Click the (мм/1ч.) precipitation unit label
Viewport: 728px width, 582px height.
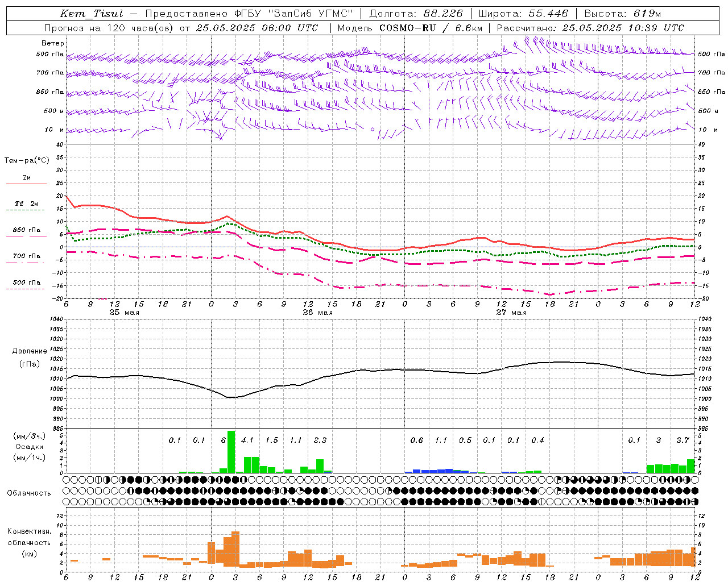click(x=29, y=458)
